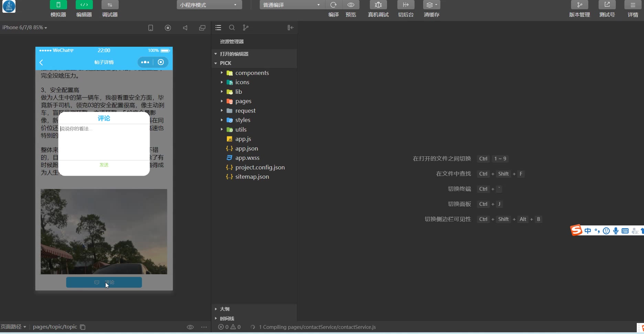Go back using the simulator back arrow
The width and height of the screenshot is (644, 334).
(41, 62)
